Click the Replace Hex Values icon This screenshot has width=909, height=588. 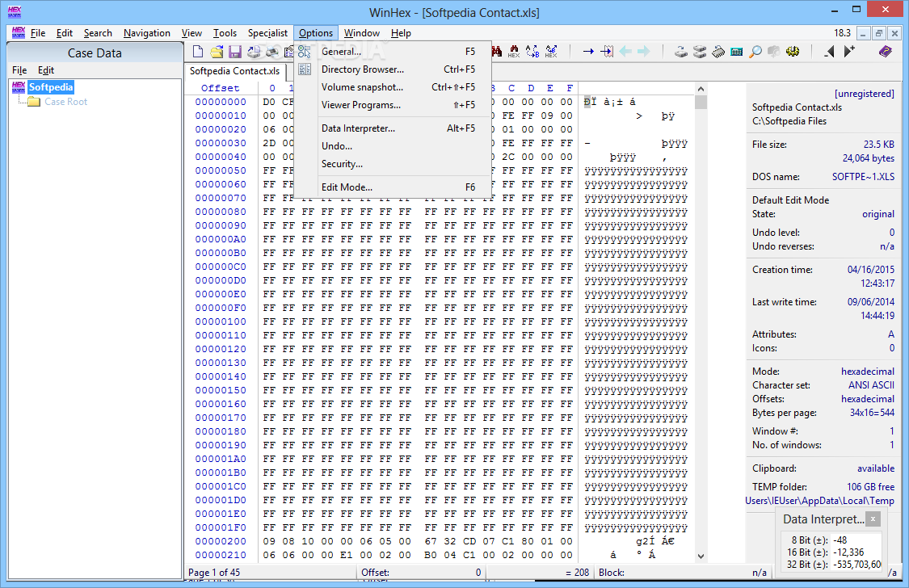pyautogui.click(x=551, y=52)
